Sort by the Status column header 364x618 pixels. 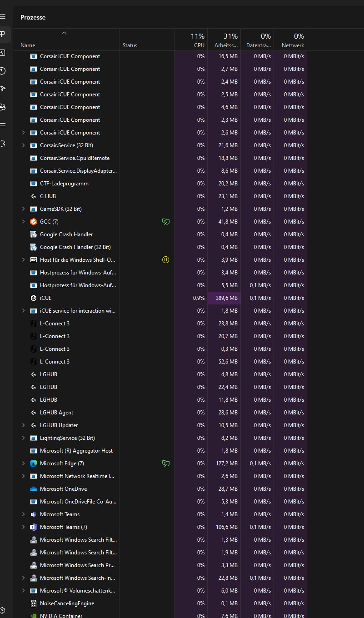tap(130, 45)
